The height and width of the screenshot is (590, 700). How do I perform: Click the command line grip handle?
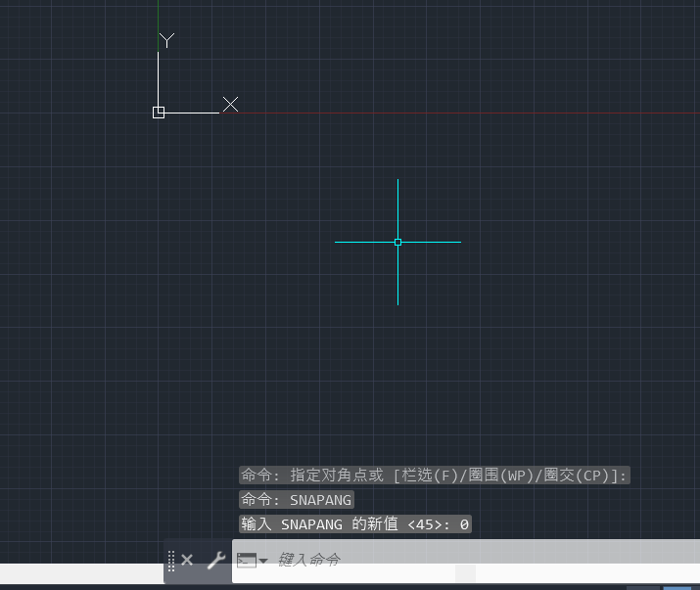click(171, 561)
